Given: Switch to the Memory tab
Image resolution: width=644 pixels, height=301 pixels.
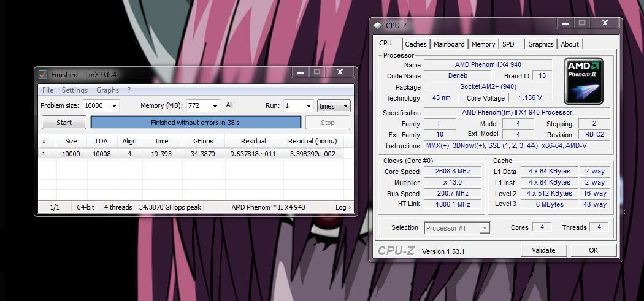Looking at the screenshot, I should (483, 44).
